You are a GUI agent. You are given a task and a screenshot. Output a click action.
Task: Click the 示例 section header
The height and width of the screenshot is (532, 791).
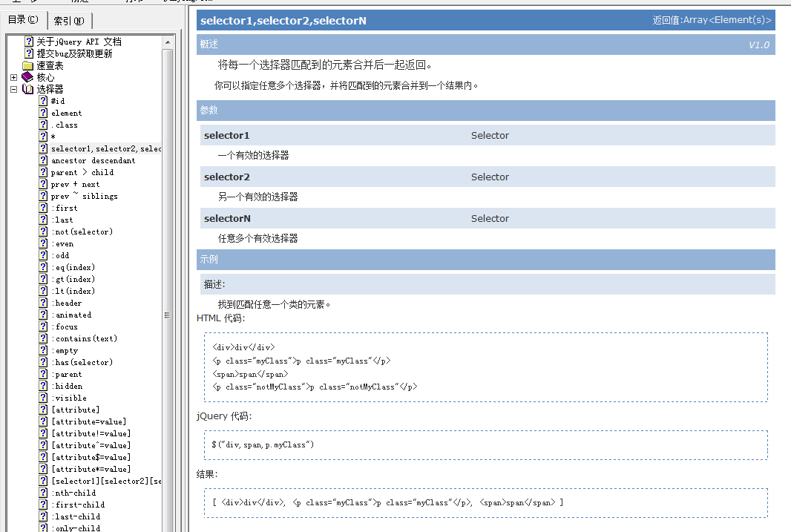point(485,259)
